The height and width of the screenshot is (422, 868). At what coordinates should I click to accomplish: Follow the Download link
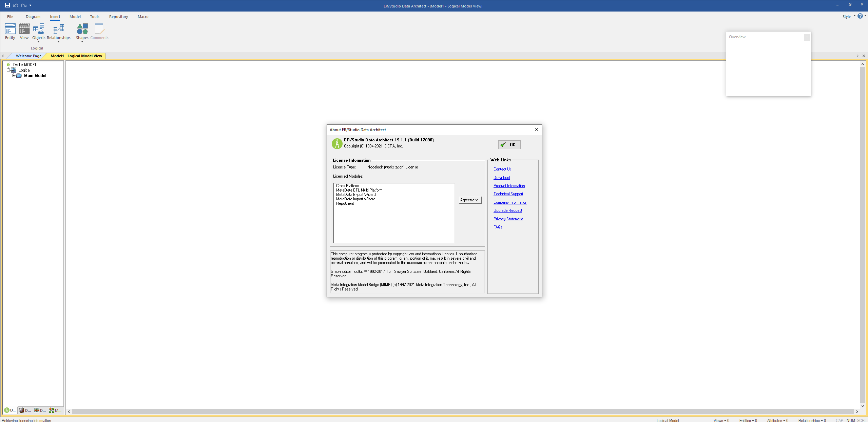(x=501, y=178)
